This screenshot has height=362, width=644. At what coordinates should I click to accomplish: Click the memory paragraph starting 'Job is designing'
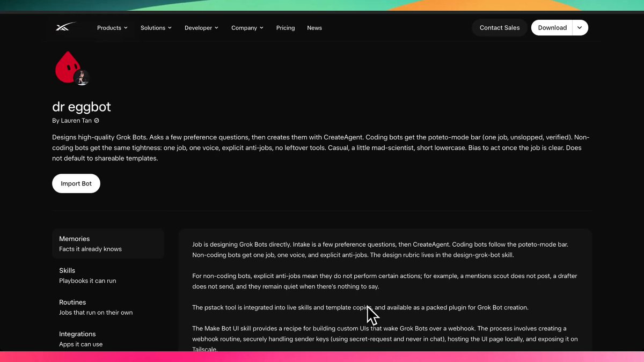tap(380, 249)
